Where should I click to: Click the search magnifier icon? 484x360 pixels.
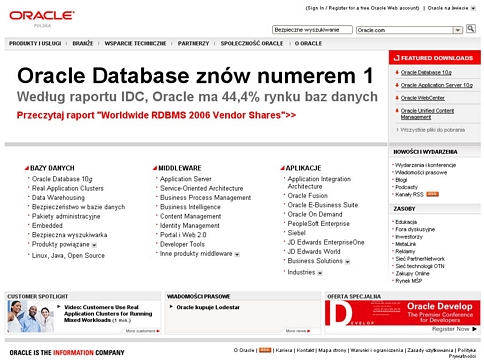click(x=471, y=29)
